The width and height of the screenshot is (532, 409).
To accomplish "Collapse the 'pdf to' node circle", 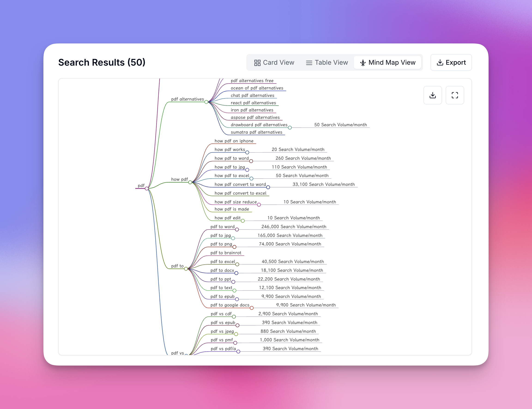I will pos(186,269).
